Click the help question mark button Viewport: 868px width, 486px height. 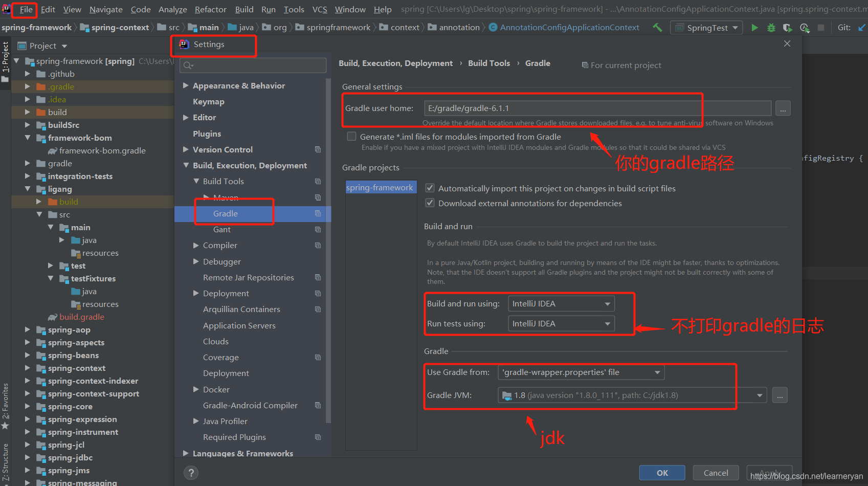click(x=191, y=473)
